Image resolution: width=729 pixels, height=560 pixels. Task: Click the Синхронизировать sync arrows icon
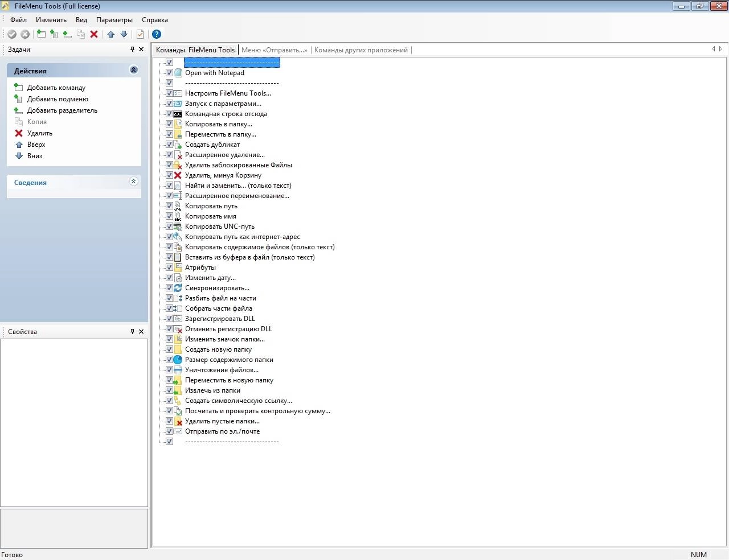click(x=178, y=288)
